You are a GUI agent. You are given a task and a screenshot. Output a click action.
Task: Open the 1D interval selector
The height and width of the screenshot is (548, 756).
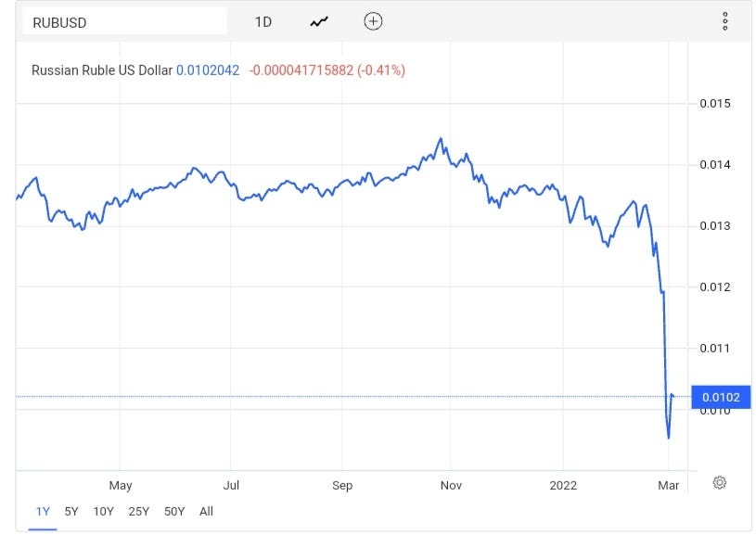(263, 22)
